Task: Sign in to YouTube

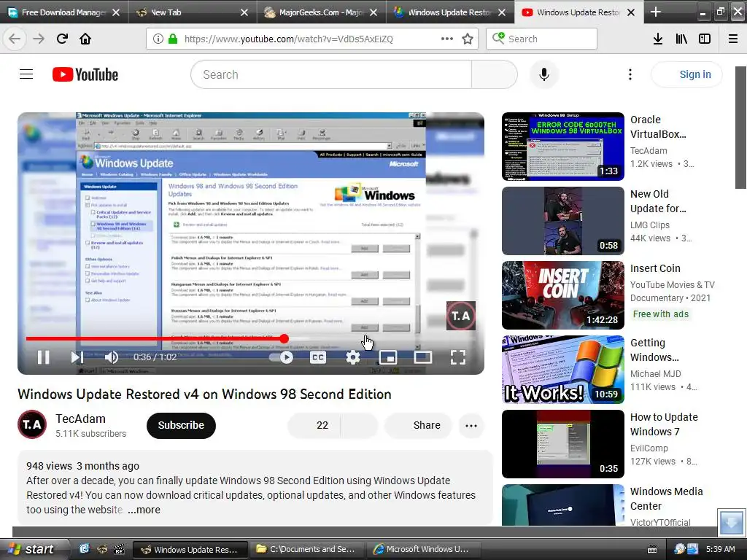Action: pos(687,74)
